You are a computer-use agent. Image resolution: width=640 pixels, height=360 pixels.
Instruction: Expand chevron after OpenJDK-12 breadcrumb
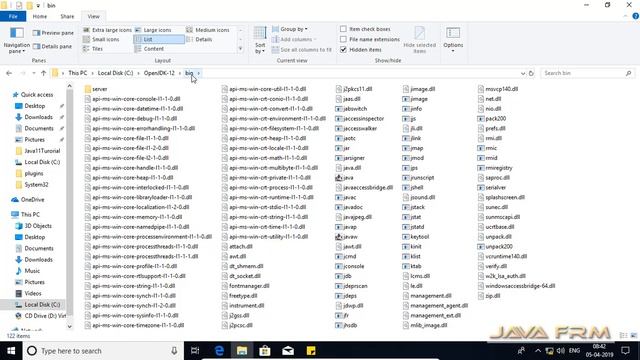click(x=180, y=73)
